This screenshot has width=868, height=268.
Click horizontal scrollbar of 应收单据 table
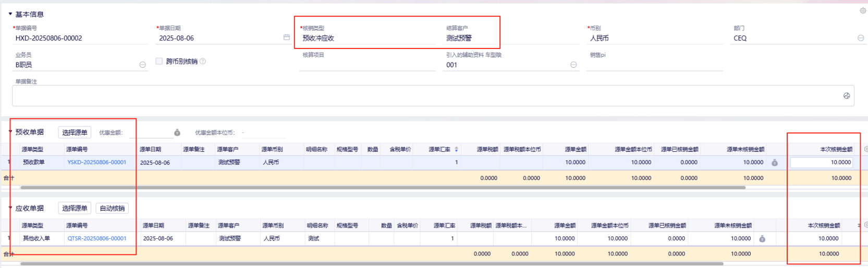point(372,264)
